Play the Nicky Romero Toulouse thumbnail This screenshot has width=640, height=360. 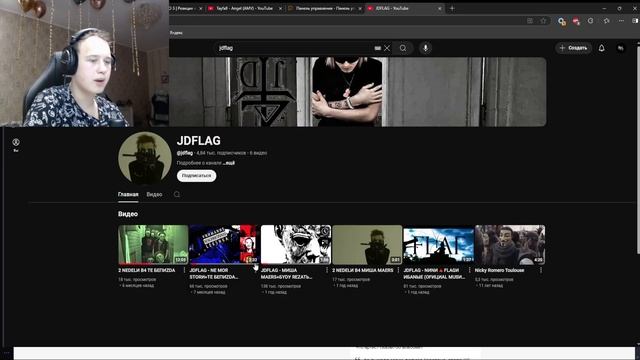(x=510, y=244)
